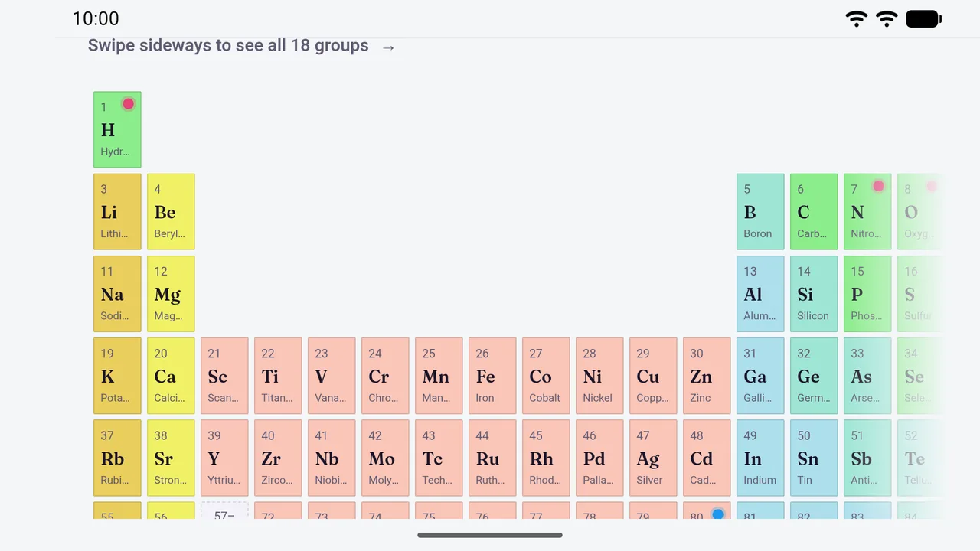This screenshot has height=551, width=980.
Task: Open the Technetium element tile
Action: tap(439, 458)
